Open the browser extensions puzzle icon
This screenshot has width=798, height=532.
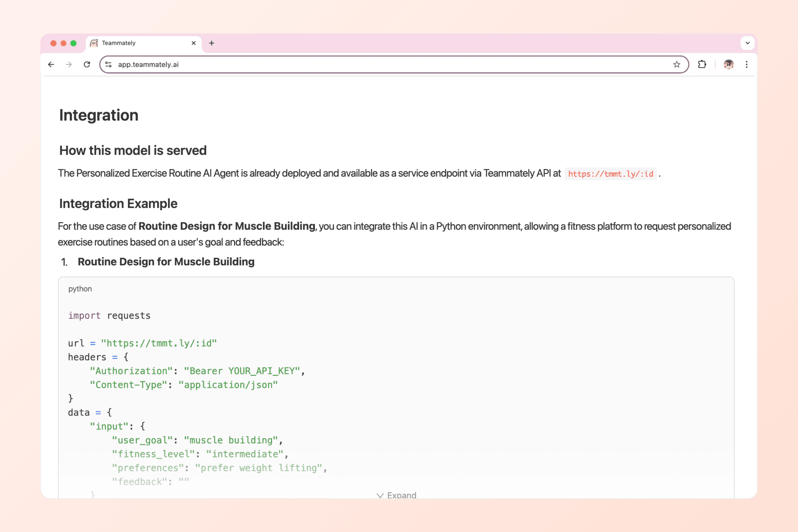click(x=702, y=65)
